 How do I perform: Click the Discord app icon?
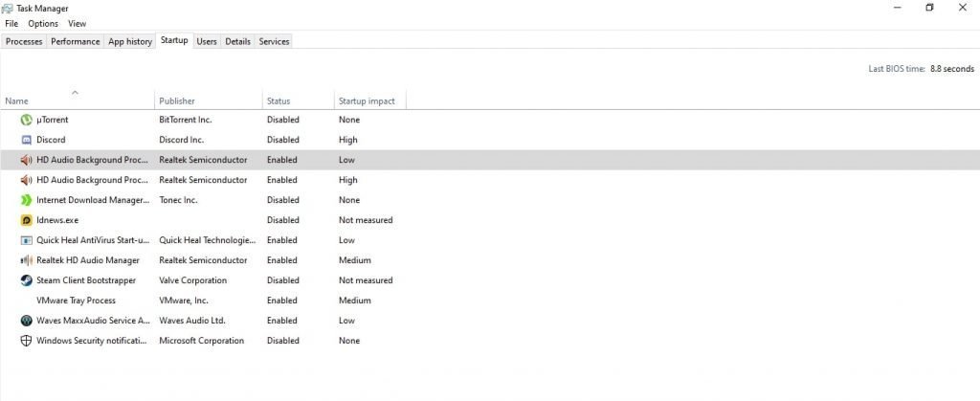27,140
